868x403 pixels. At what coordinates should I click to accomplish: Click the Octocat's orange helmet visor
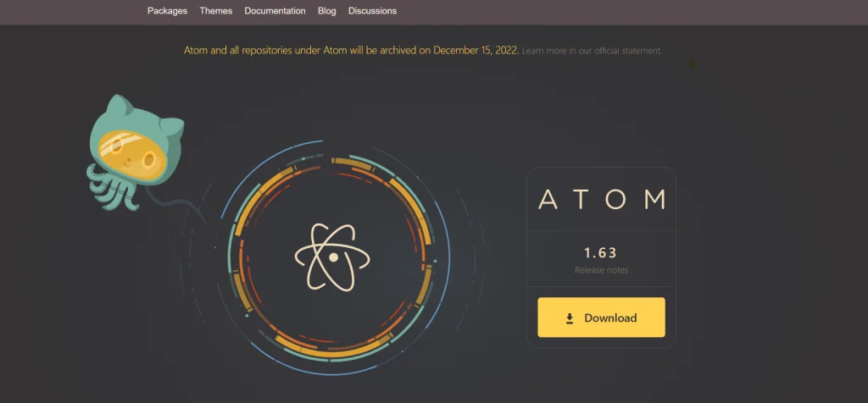136,155
